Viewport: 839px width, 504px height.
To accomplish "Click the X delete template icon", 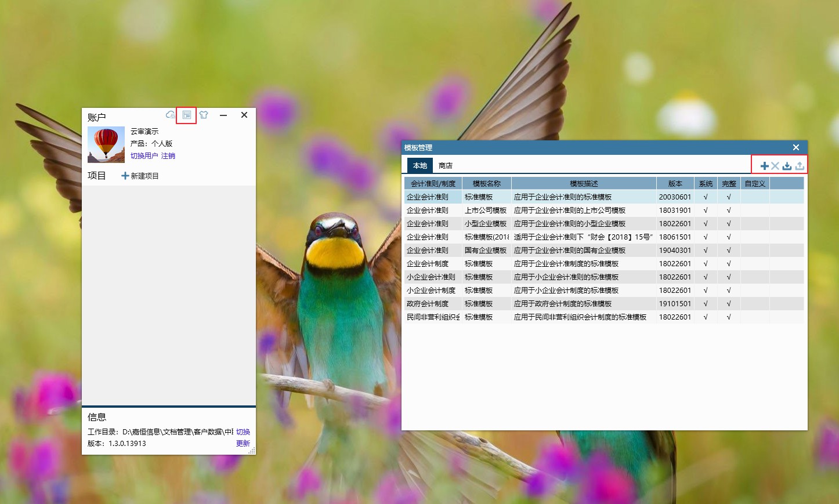I will pos(775,166).
